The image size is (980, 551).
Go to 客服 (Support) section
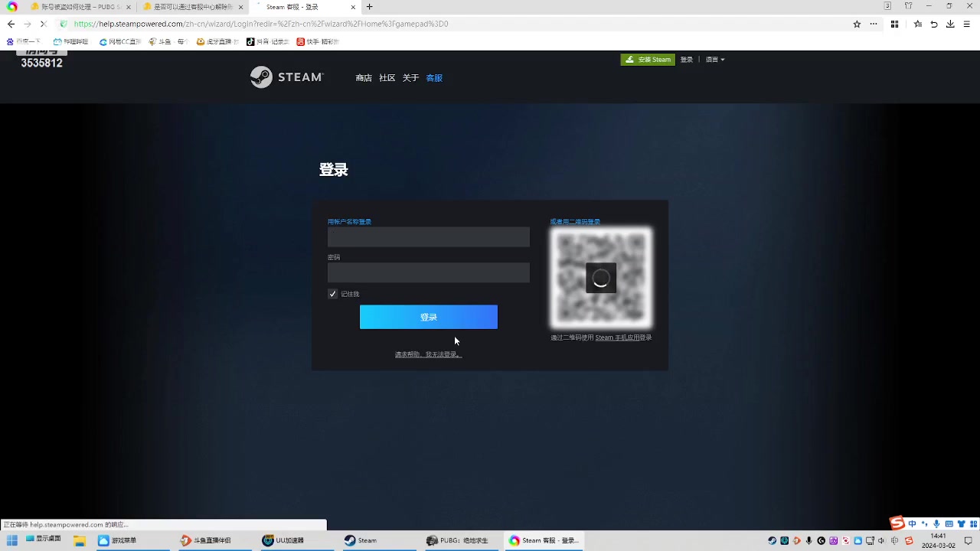(x=434, y=78)
